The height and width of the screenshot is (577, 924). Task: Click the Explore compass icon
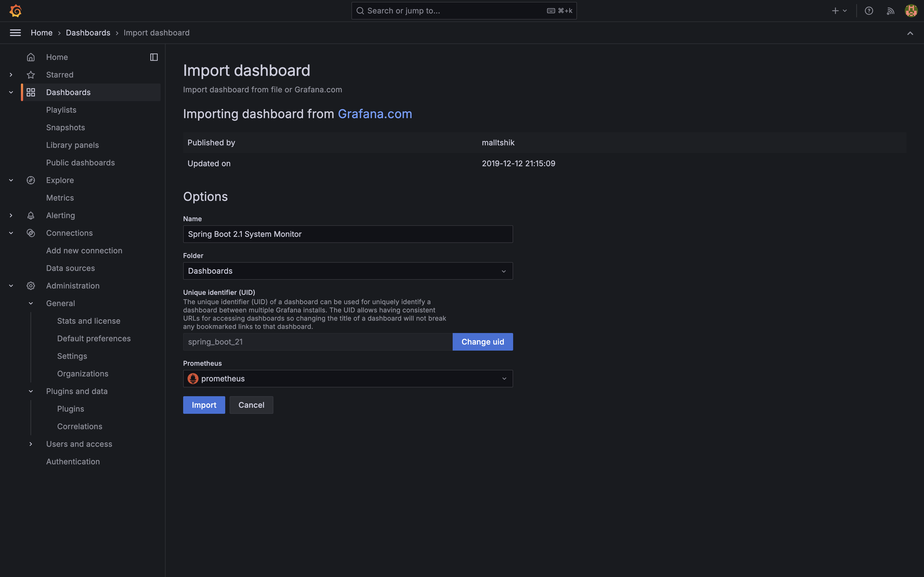(x=31, y=181)
